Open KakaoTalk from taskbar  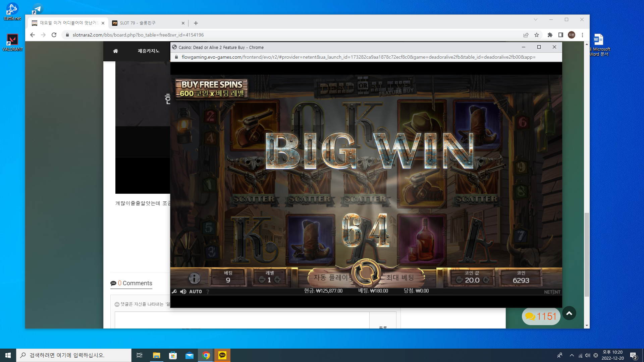[x=222, y=355]
